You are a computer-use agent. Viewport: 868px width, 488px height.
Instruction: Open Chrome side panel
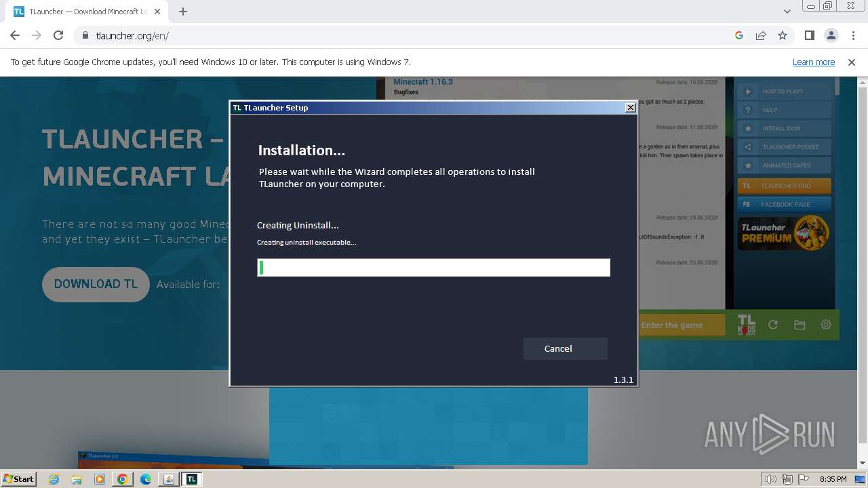pyautogui.click(x=809, y=35)
